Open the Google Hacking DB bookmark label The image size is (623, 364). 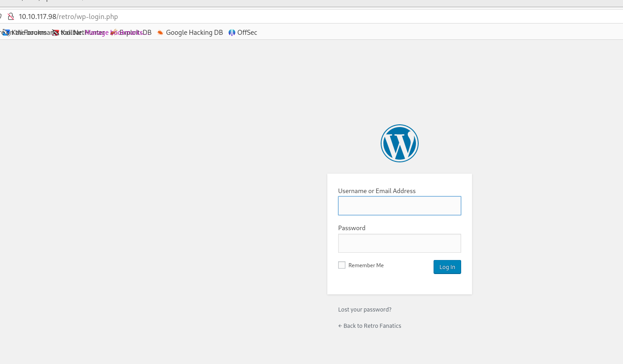tap(194, 33)
